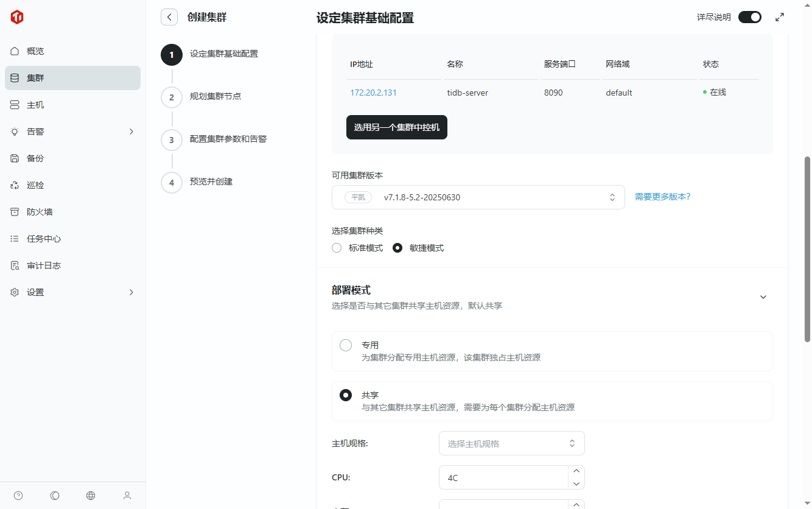Toggle the 详尽说明 switch off

[x=750, y=17]
